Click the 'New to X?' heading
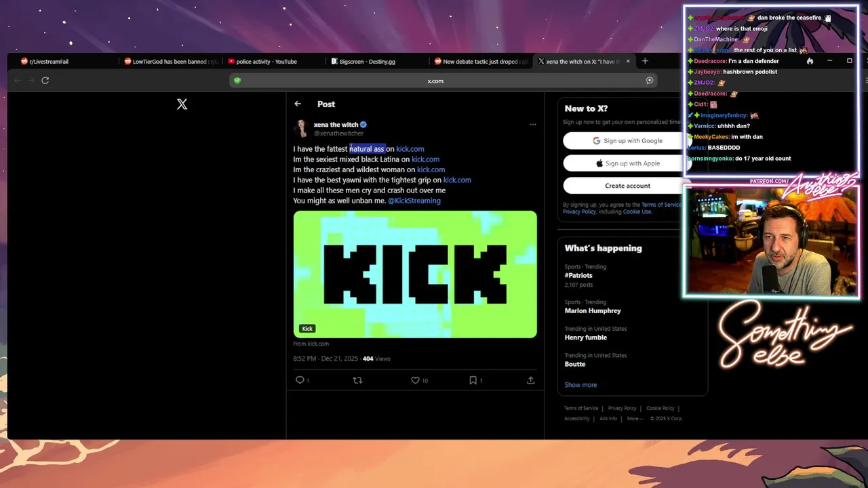This screenshot has width=868, height=488. tap(586, 108)
